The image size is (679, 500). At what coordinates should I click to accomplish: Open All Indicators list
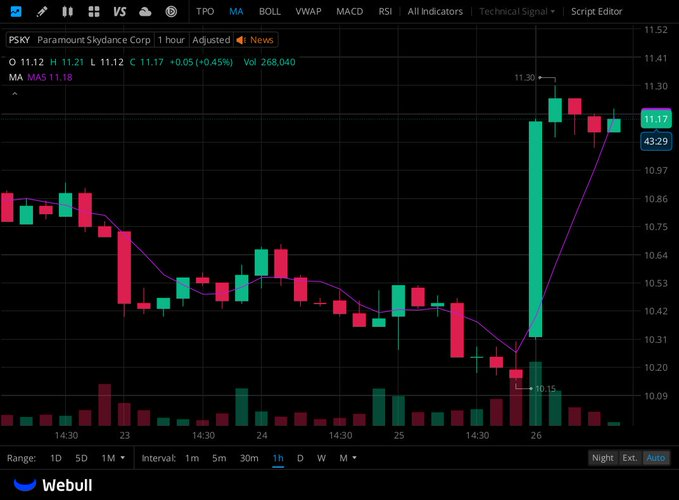point(435,11)
